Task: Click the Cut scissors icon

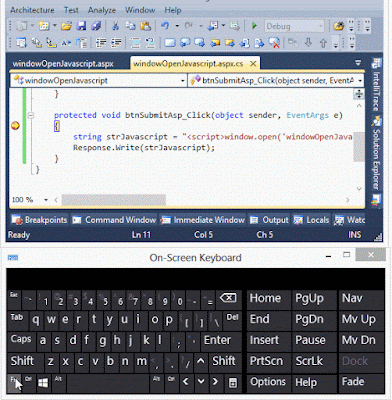Action: tap(115, 26)
